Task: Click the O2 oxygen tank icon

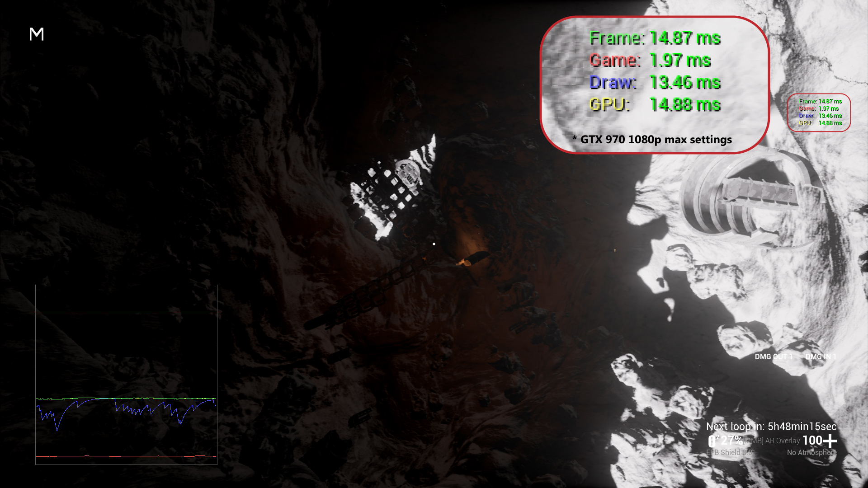Action: click(712, 441)
